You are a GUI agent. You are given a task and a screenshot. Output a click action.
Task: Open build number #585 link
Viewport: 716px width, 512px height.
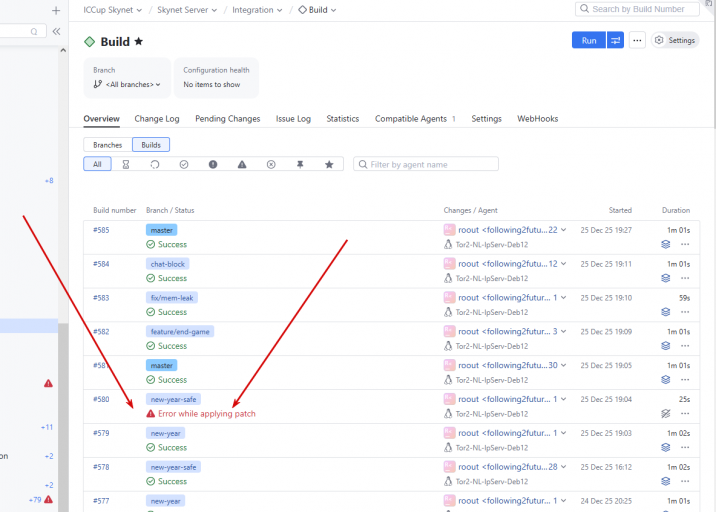pyautogui.click(x=101, y=230)
